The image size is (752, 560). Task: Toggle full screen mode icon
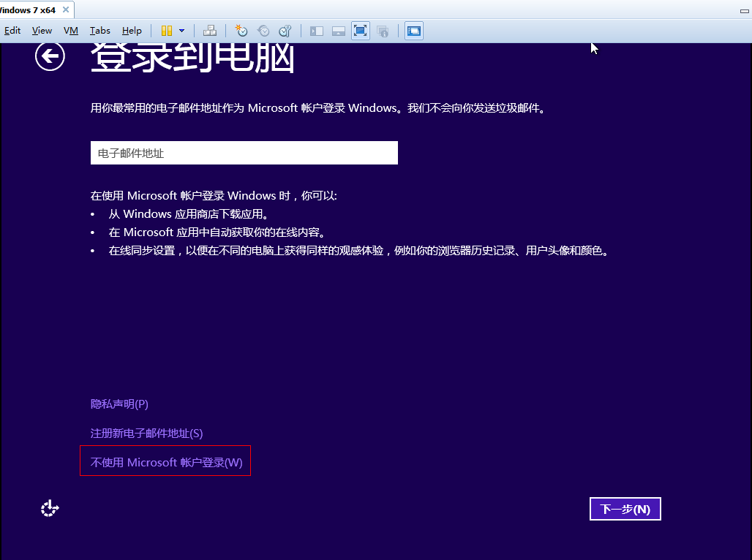click(360, 31)
